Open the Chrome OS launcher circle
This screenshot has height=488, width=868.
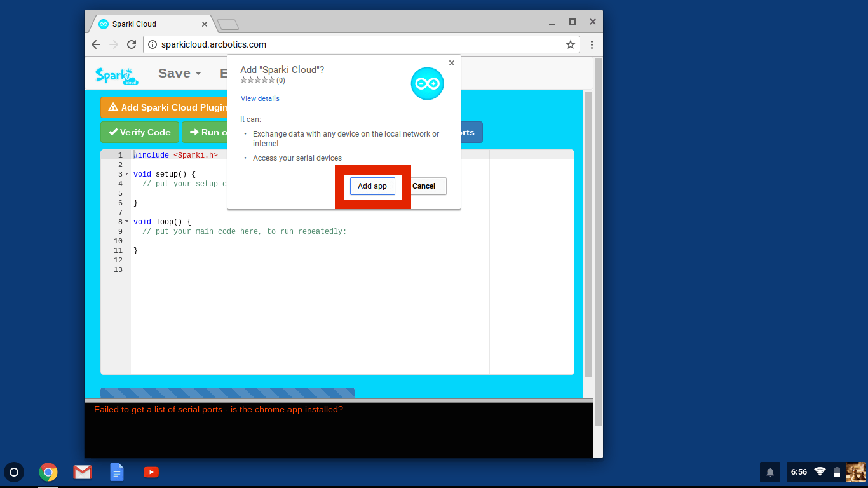[x=14, y=472]
